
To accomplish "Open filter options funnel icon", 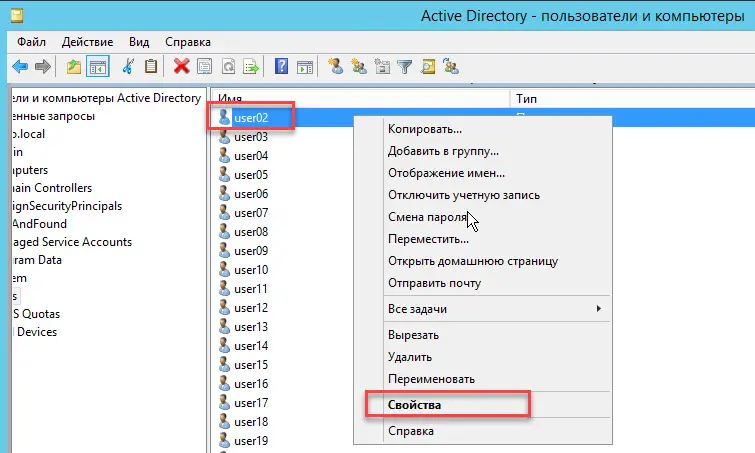I will pyautogui.click(x=405, y=66).
